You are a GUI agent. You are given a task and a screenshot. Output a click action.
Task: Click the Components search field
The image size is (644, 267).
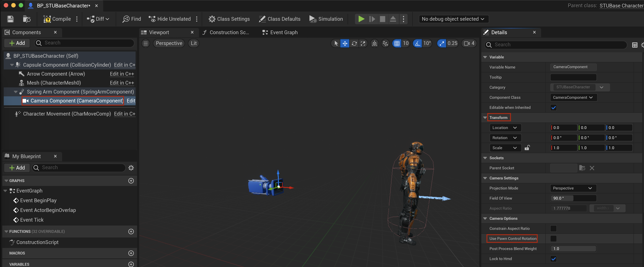click(84, 43)
